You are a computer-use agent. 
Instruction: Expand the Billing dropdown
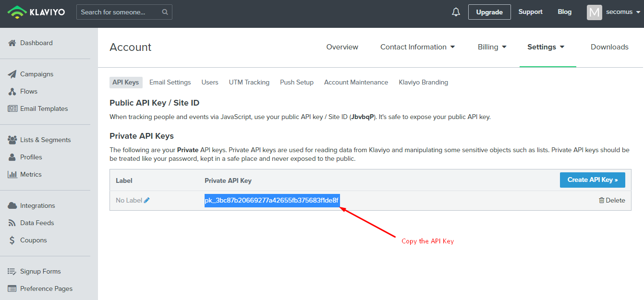pyautogui.click(x=492, y=47)
